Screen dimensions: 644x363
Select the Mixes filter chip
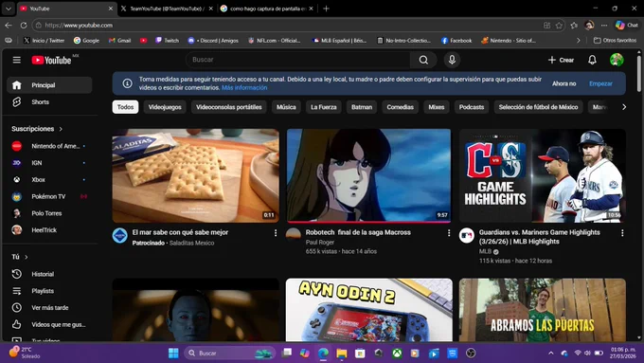(x=437, y=107)
